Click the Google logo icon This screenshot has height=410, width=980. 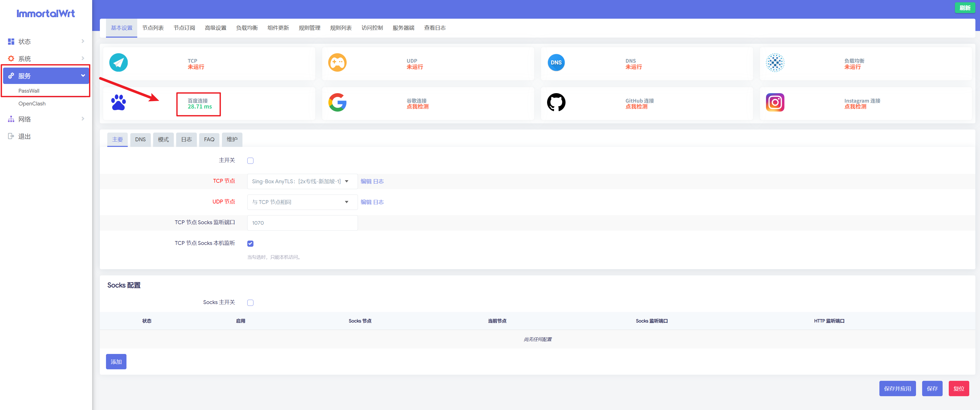click(337, 102)
